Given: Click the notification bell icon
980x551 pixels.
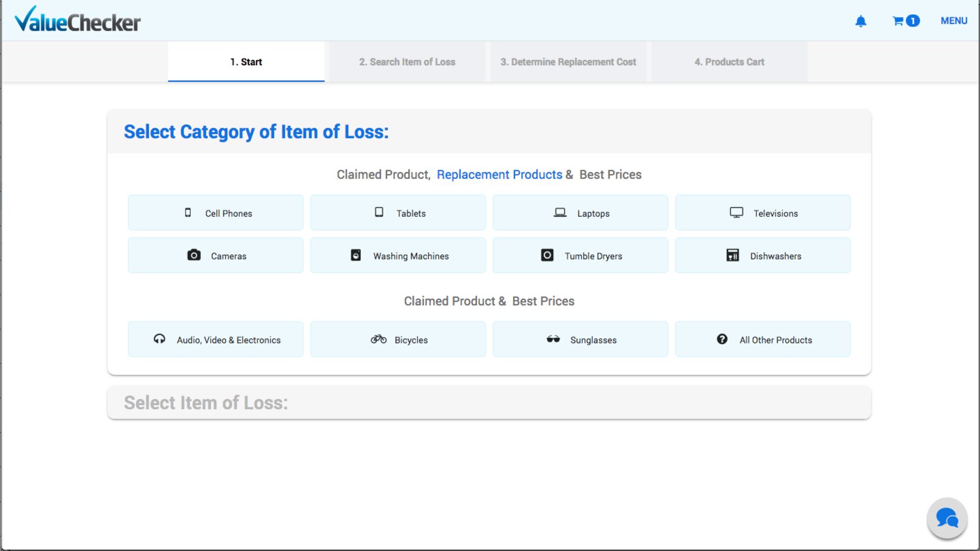Looking at the screenshot, I should click(861, 21).
